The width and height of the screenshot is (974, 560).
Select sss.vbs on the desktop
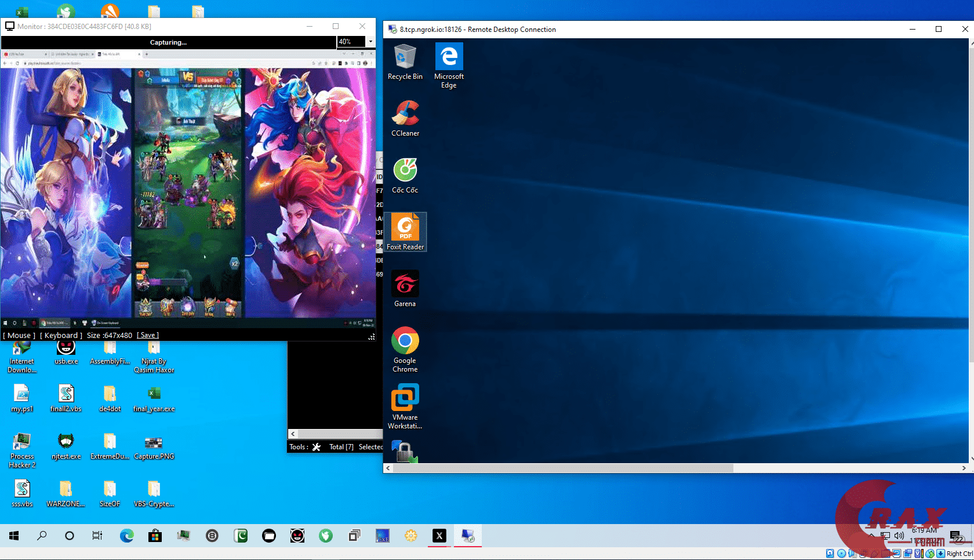click(x=22, y=494)
